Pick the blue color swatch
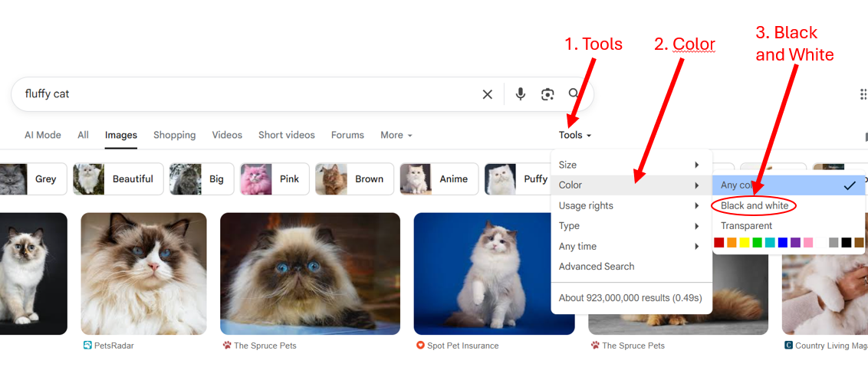This screenshot has height=380, width=868. coord(783,242)
